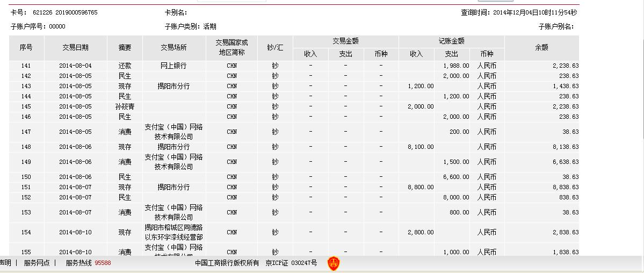The image size is (644, 273).
Task: Click the 8,138.63 balance cell
Action: [x=566, y=147]
